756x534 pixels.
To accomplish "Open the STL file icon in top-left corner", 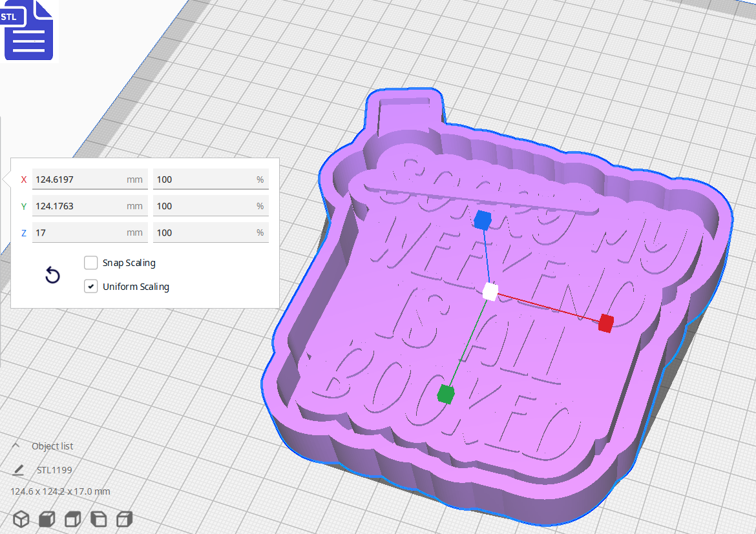I will (x=29, y=29).
